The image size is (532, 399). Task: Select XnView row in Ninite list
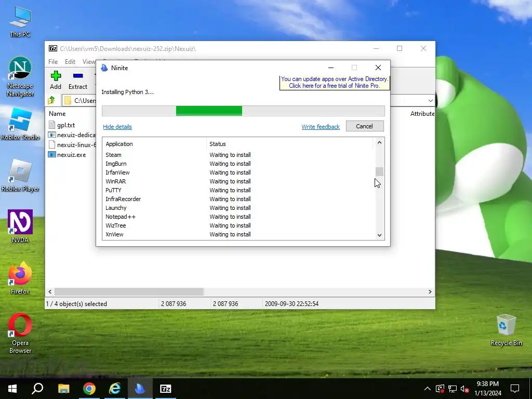point(238,234)
